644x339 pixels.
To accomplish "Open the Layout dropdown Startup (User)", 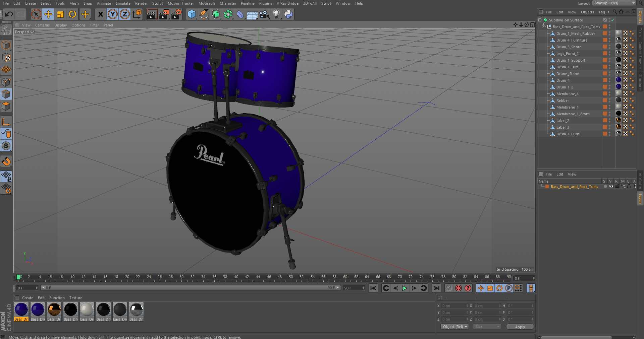I will point(614,3).
